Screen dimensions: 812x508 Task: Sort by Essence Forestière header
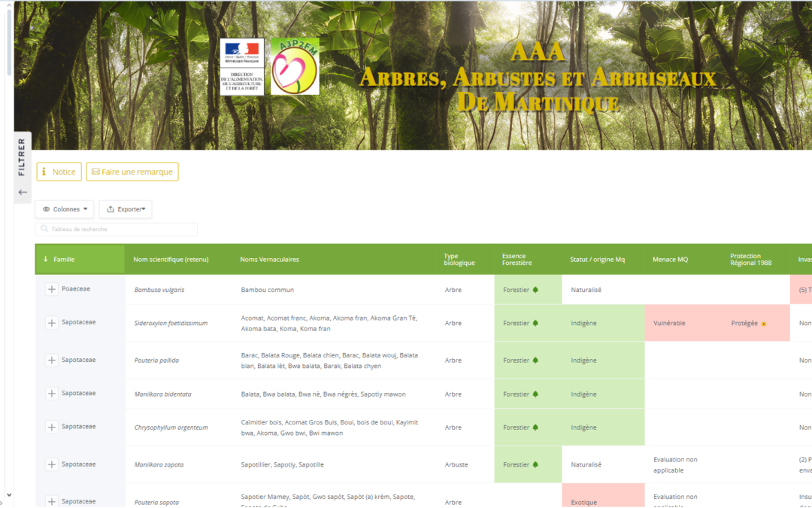pos(517,259)
